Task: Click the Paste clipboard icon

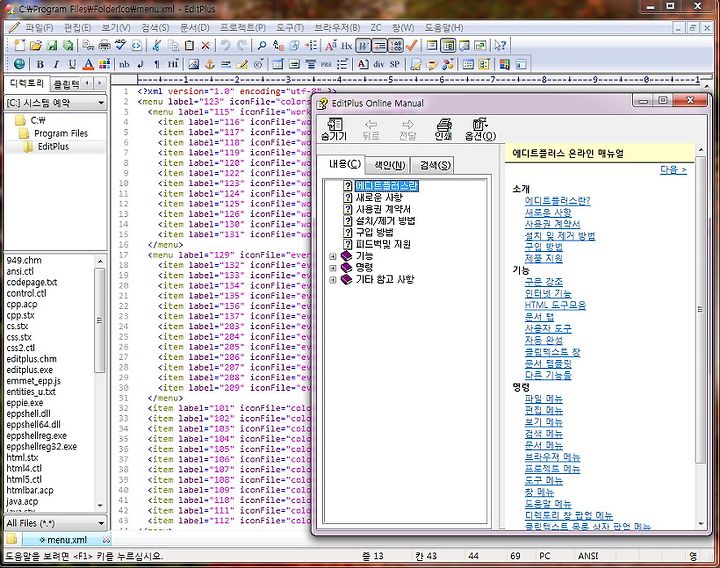Action: coord(189,45)
